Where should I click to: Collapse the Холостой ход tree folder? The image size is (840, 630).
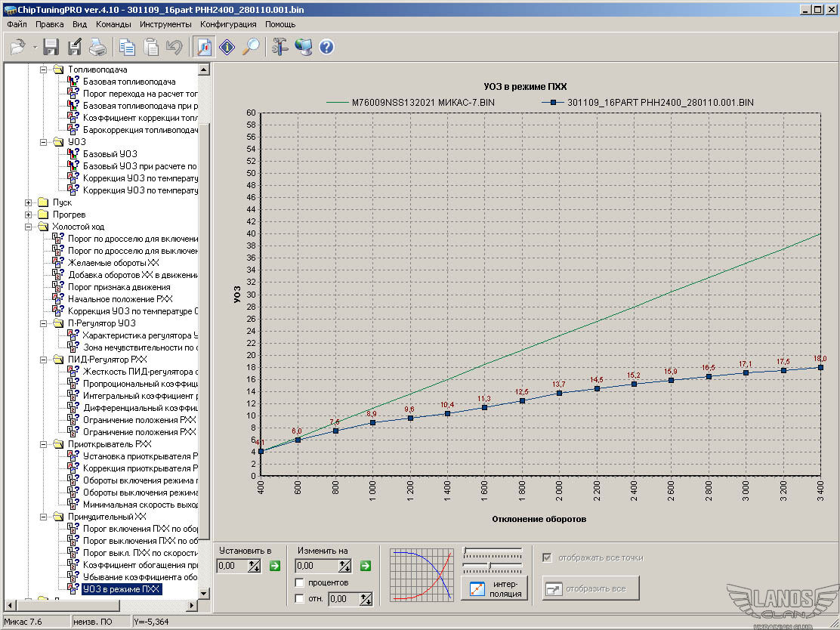[x=29, y=227]
